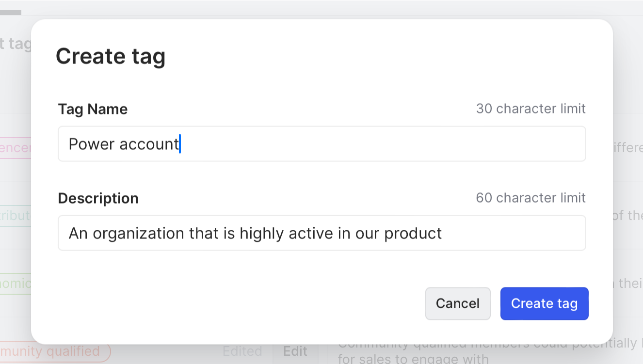Select the cut-off green tag ending in "omic"
The image size is (643, 364).
coord(16,284)
